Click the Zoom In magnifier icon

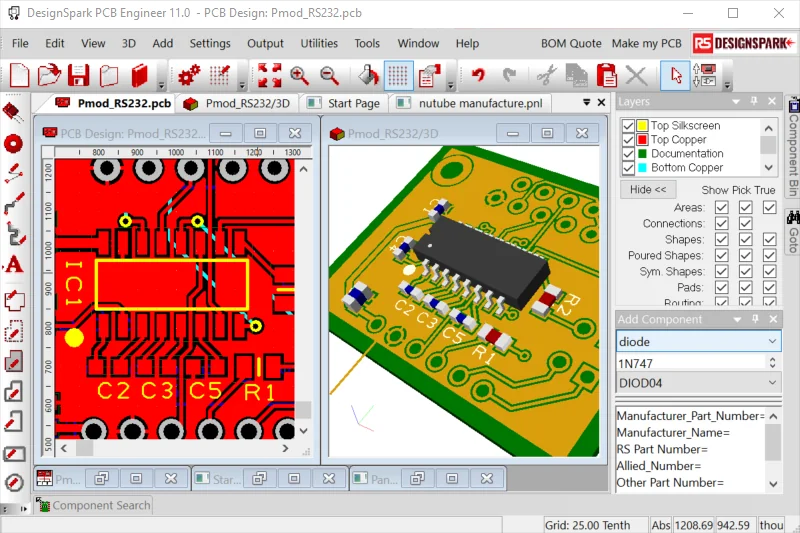click(299, 75)
